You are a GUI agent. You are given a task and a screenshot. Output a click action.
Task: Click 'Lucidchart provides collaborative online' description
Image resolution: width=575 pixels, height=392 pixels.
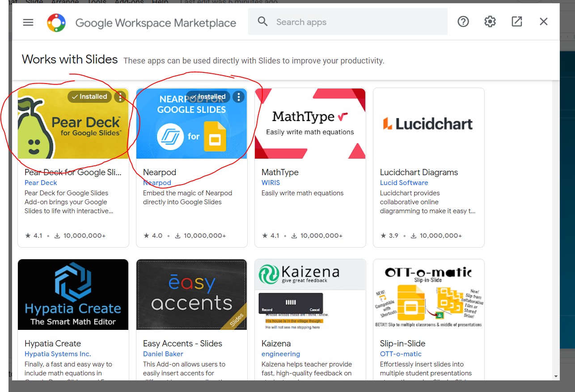tap(428, 202)
